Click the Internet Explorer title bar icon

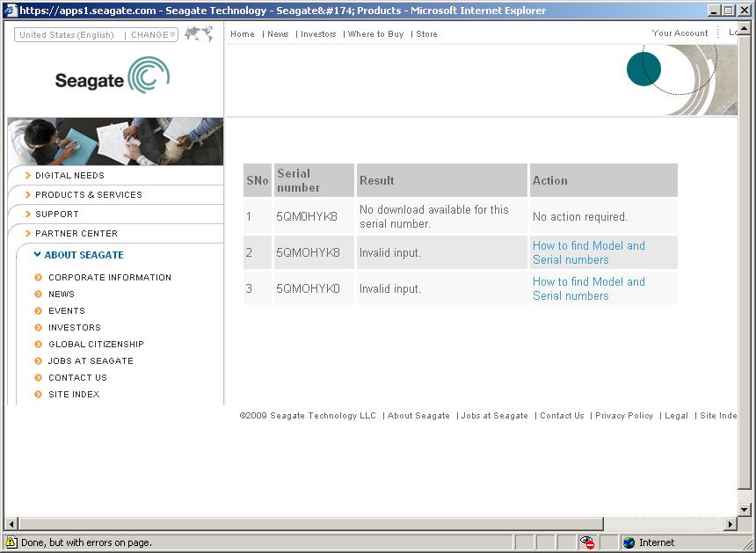pyautogui.click(x=11, y=10)
